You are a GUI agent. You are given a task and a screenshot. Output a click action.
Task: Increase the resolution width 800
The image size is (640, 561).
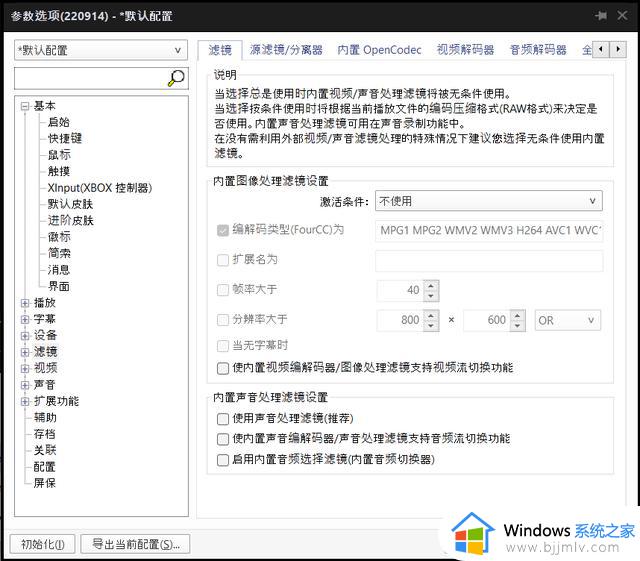(x=431, y=315)
